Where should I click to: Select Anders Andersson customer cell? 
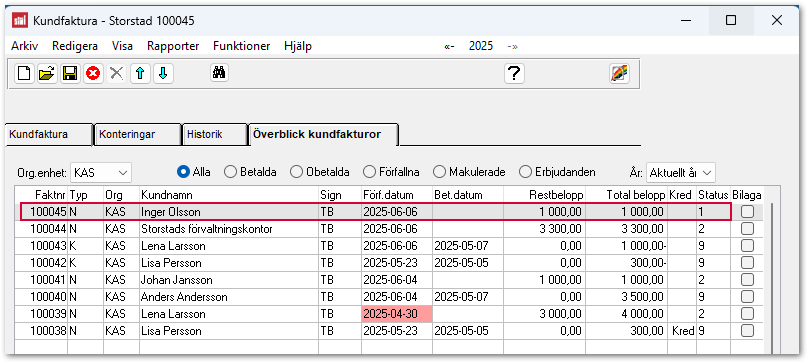click(x=229, y=296)
